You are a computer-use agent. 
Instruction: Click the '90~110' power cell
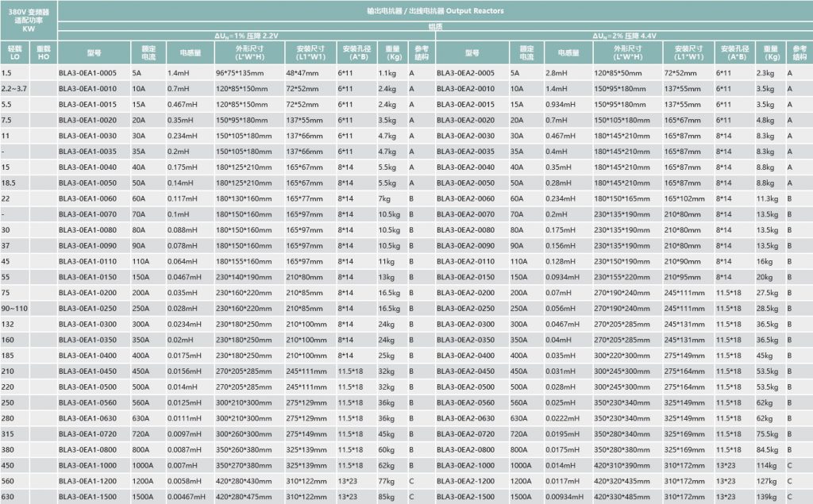click(14, 309)
